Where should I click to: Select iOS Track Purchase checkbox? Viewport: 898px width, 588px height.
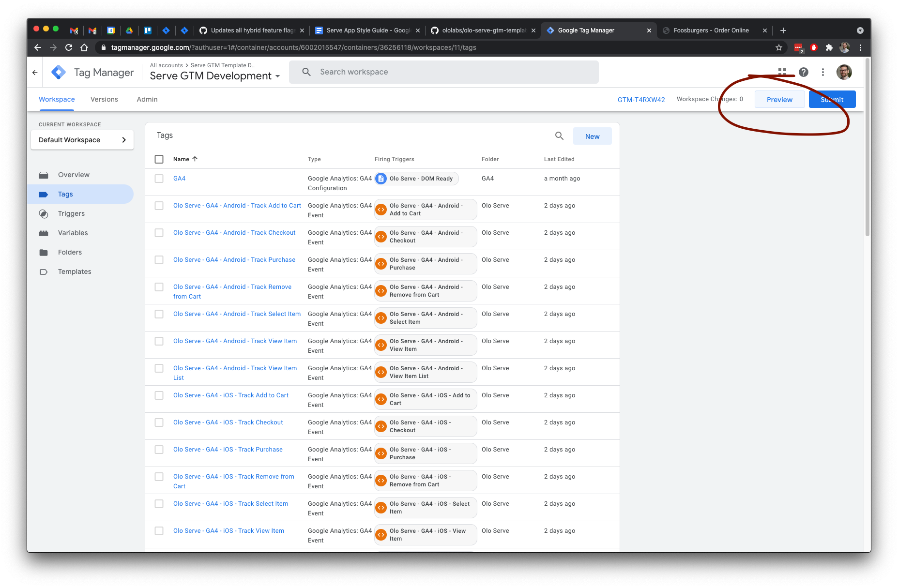pyautogui.click(x=159, y=450)
